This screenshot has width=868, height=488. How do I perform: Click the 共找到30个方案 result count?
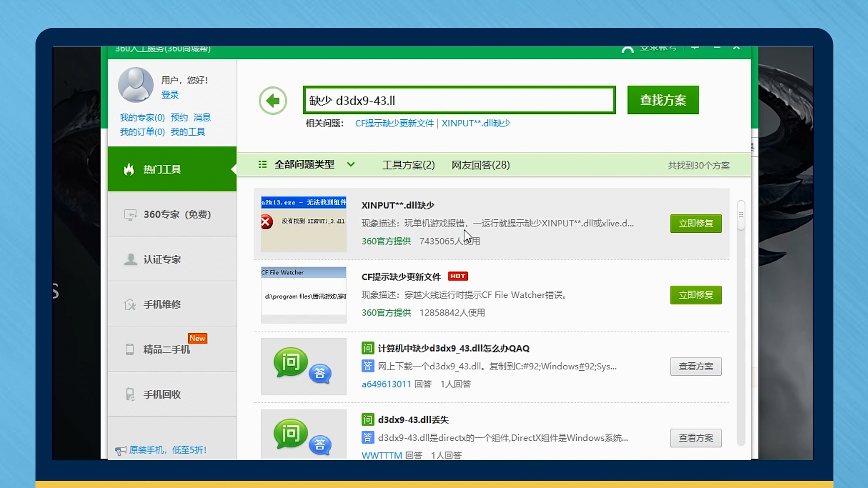pos(698,166)
